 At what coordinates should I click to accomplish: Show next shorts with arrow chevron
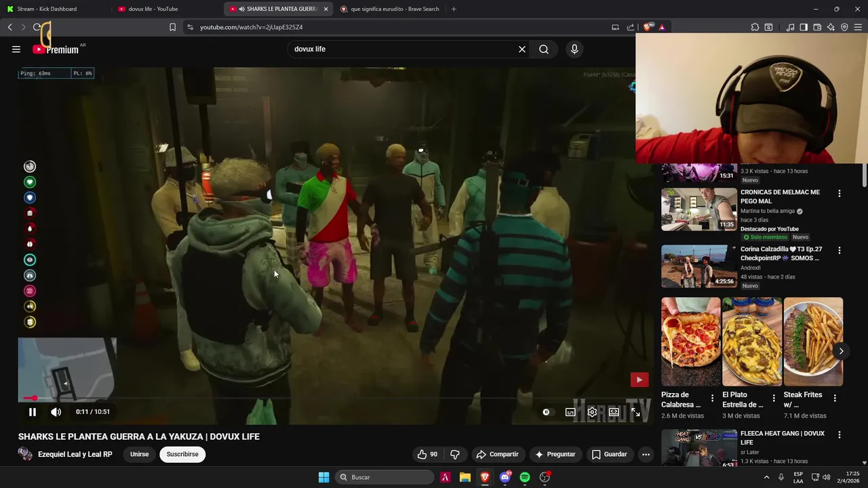point(841,351)
